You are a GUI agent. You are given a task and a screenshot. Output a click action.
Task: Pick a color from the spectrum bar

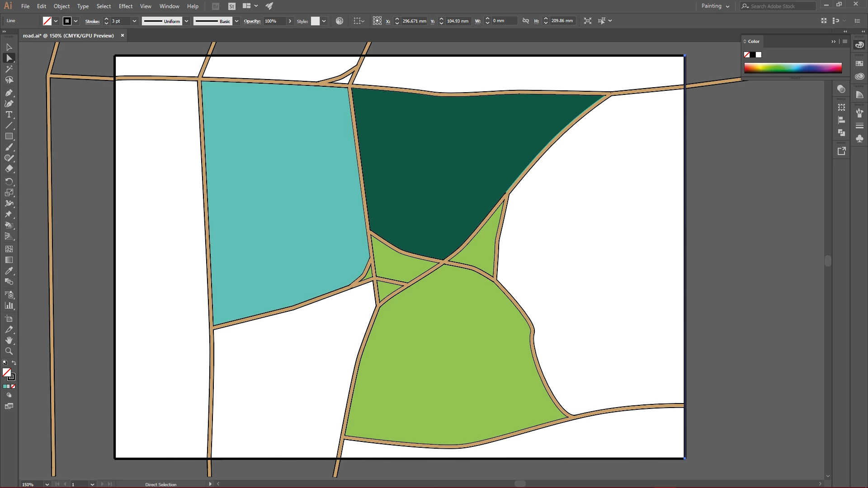[x=793, y=68]
